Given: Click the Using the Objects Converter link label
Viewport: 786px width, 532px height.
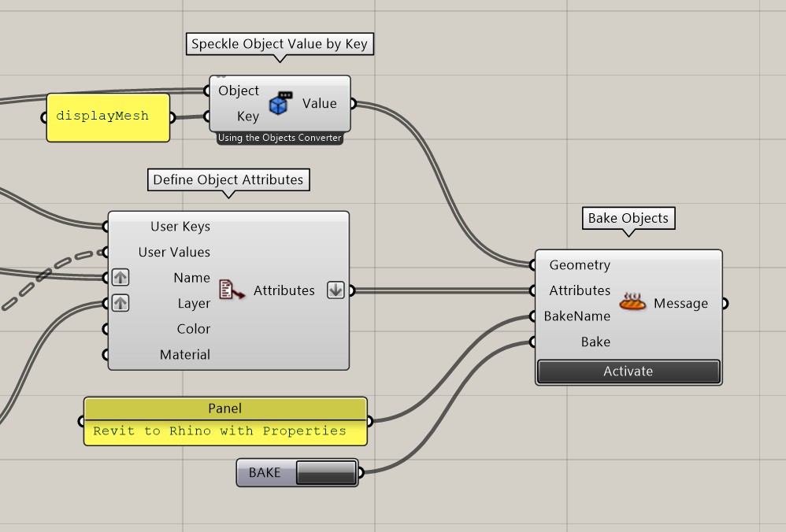Looking at the screenshot, I should tap(280, 137).
